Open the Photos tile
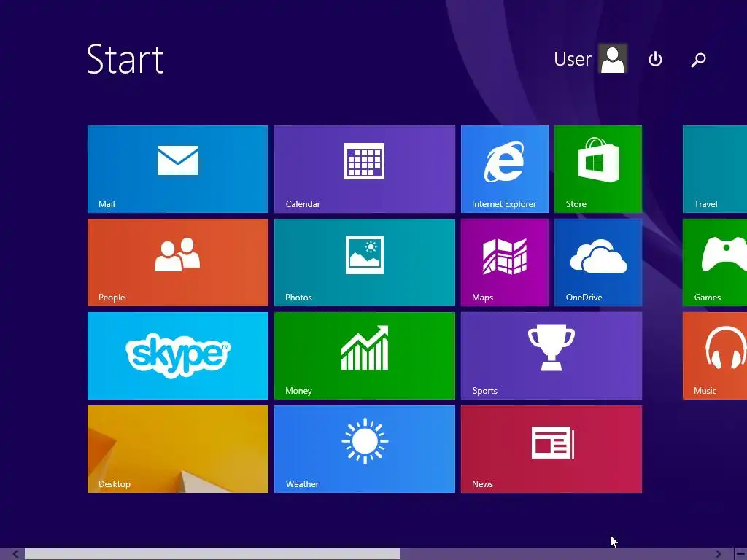Image resolution: width=747 pixels, height=560 pixels. (365, 262)
